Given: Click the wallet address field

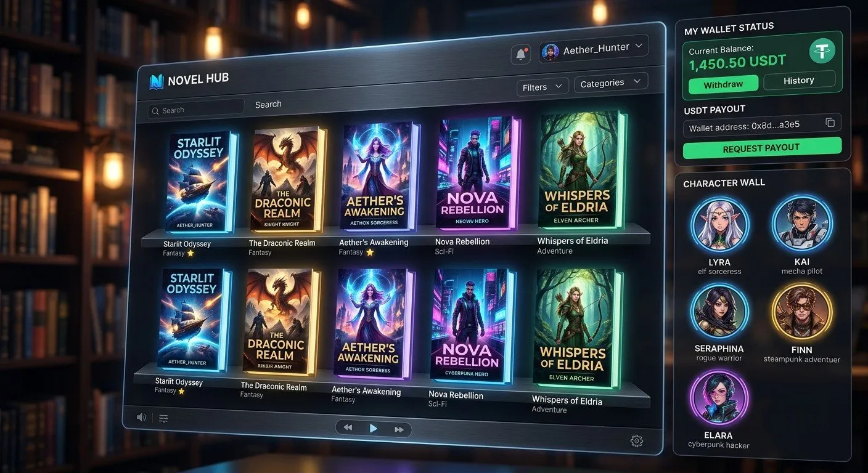Looking at the screenshot, I should tap(762, 125).
